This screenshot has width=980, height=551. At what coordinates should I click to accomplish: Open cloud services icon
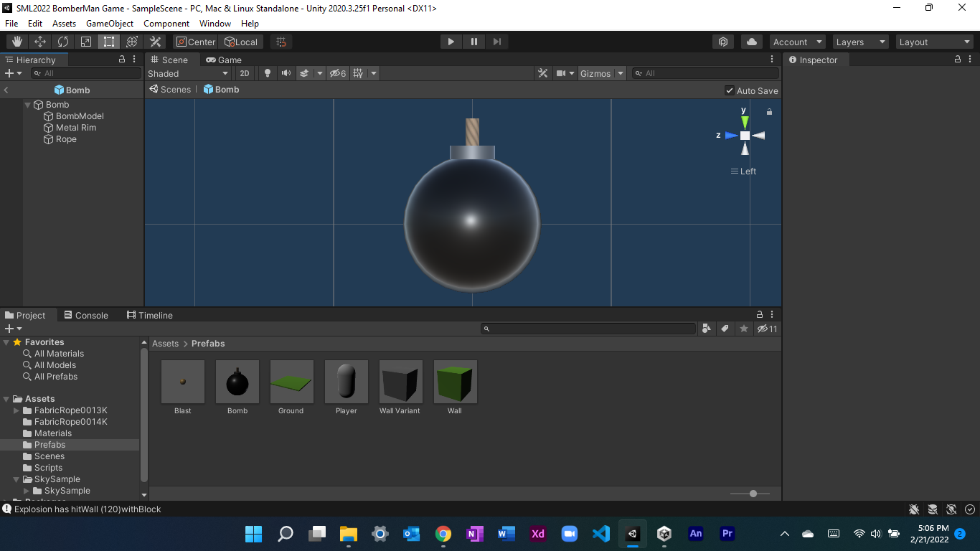coord(752,42)
